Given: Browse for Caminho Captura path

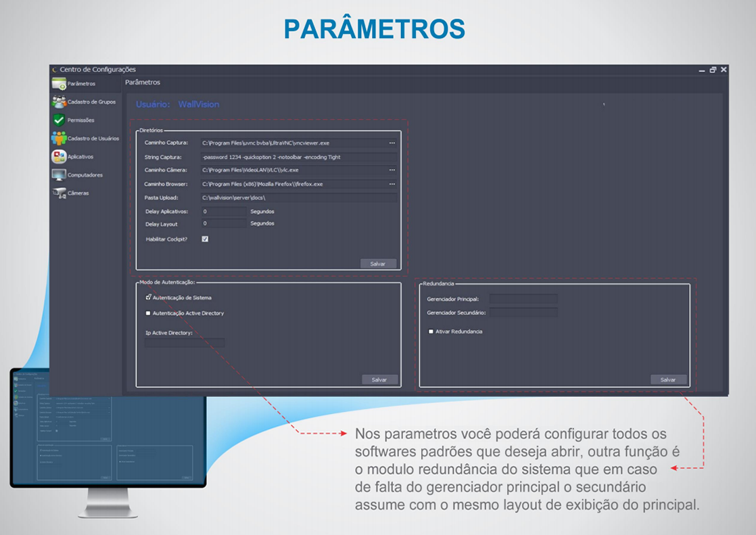Looking at the screenshot, I should point(392,143).
